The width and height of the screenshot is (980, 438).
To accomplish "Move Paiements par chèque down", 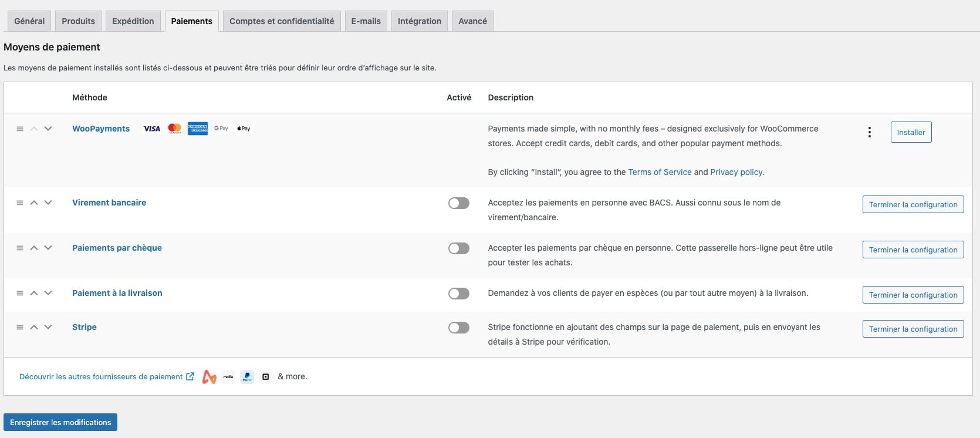I will point(48,248).
